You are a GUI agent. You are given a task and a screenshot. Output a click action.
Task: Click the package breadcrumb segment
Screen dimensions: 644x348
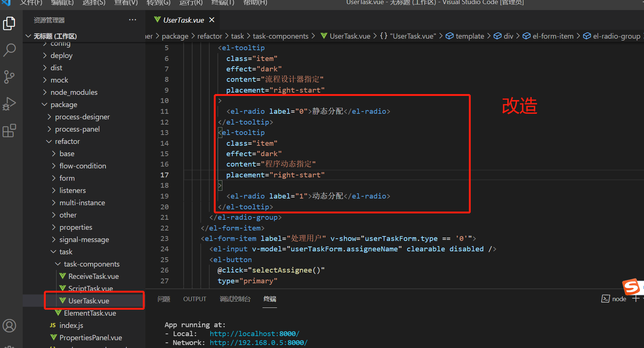(x=175, y=36)
